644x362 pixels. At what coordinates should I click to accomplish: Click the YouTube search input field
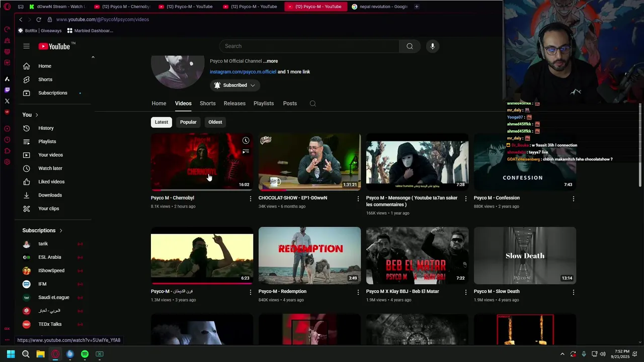[x=309, y=46]
